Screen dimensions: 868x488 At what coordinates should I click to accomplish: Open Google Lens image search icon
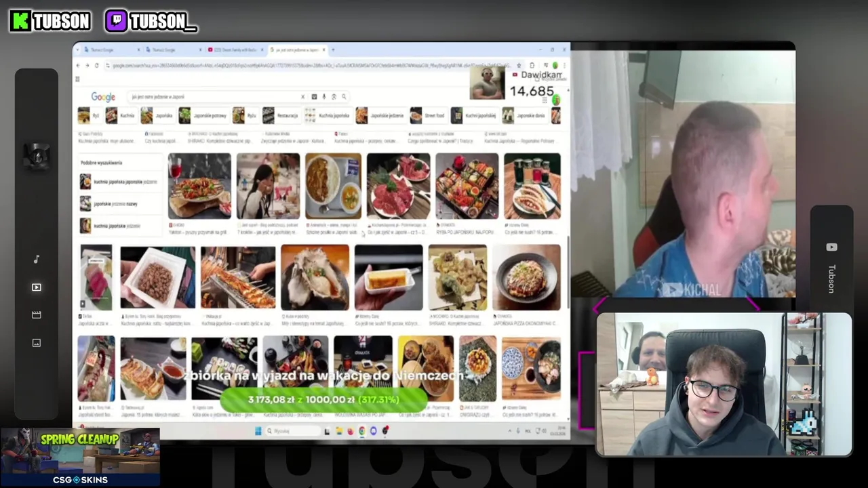[334, 97]
